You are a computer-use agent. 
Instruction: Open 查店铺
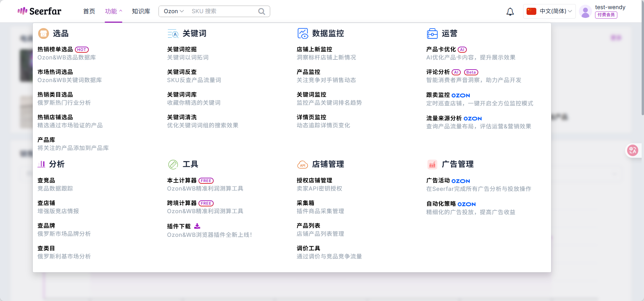click(x=46, y=203)
